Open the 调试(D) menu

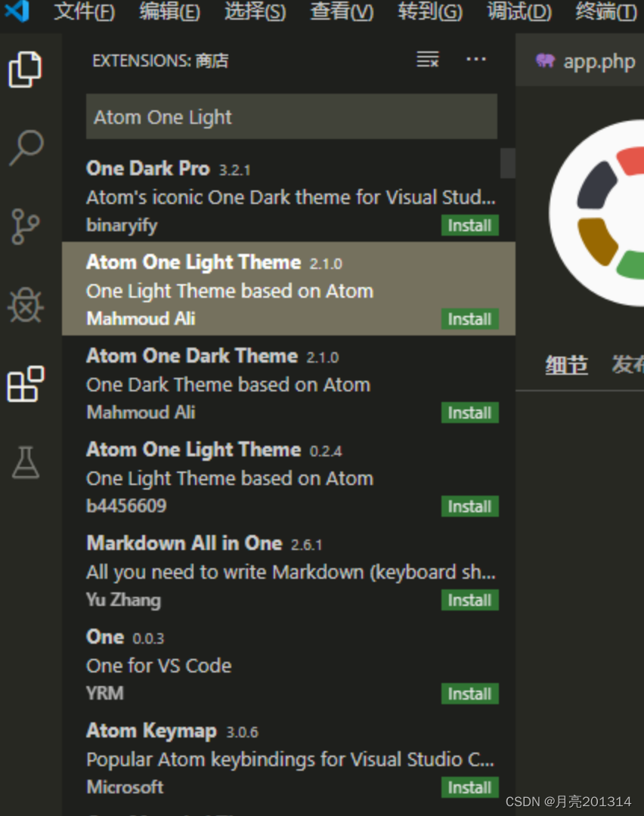(519, 12)
